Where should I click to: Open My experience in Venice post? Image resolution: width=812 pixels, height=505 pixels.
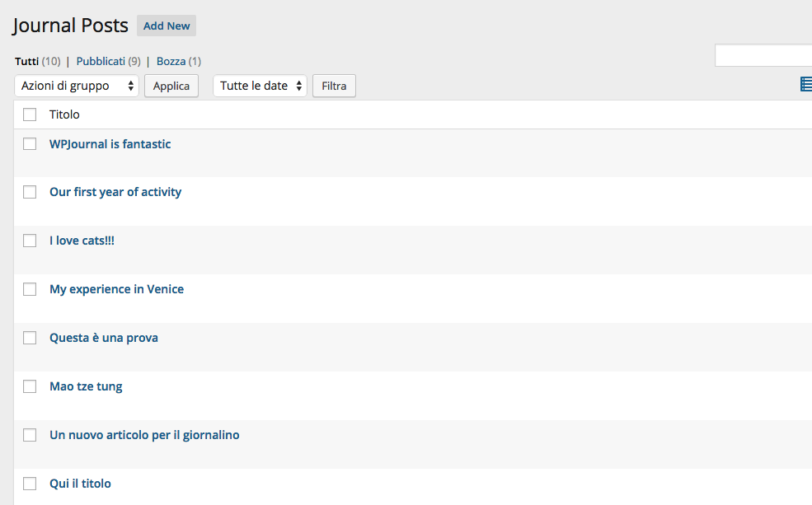pos(116,289)
